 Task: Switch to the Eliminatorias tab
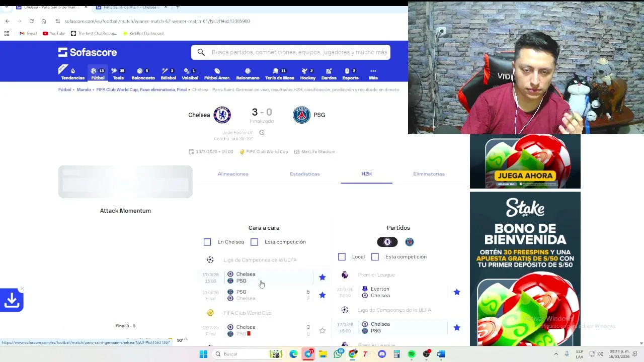click(x=429, y=174)
